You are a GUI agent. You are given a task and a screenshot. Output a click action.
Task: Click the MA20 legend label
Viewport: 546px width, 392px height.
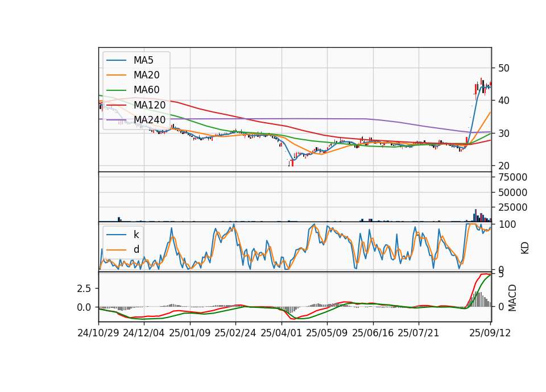click(x=146, y=75)
